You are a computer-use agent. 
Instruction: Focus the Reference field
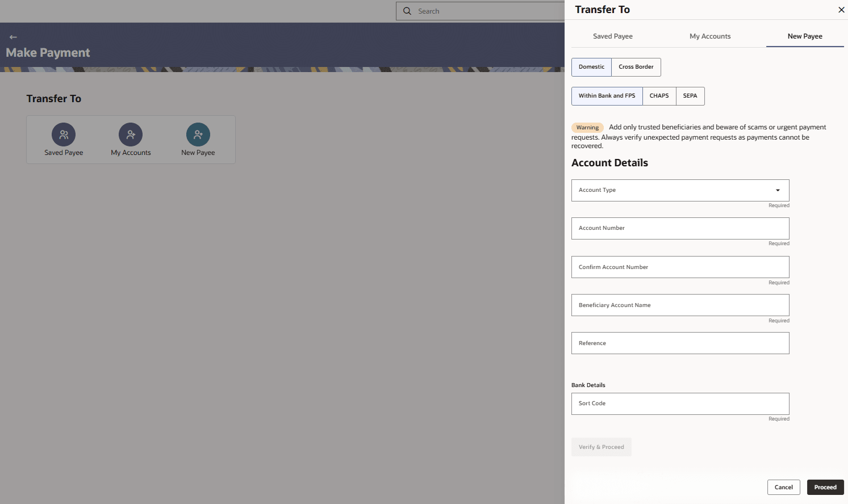[x=680, y=343]
